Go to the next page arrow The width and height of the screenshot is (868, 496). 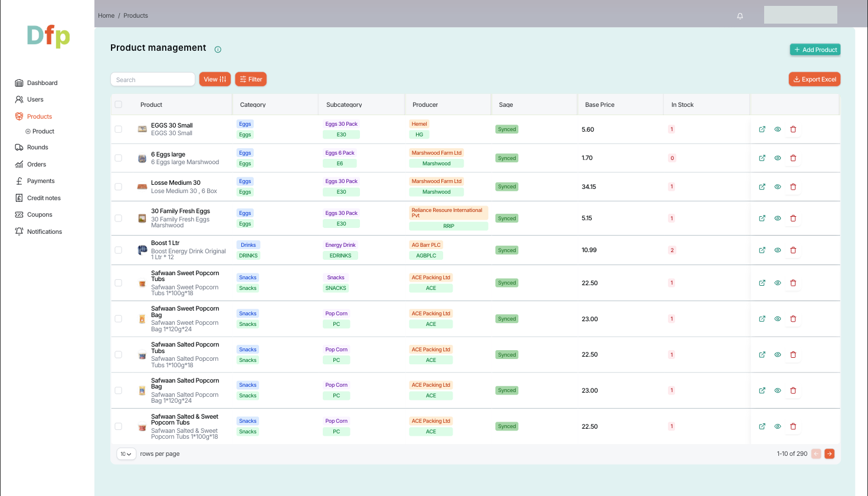tap(830, 453)
